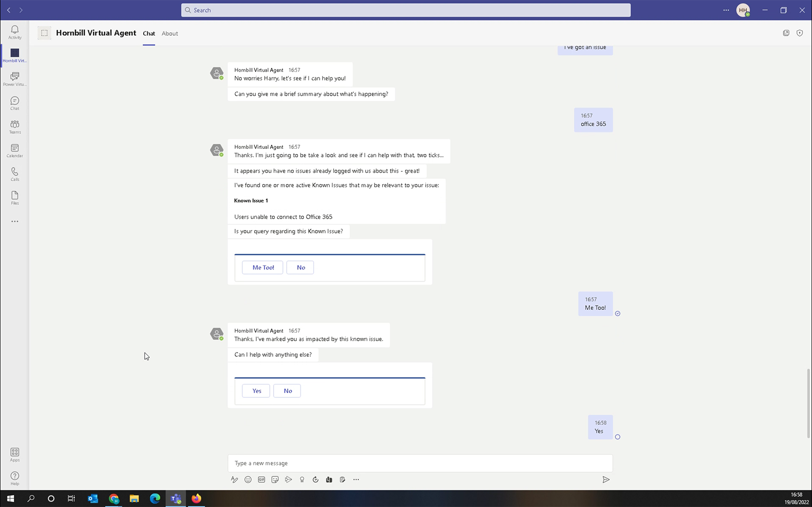Open the Activity feed
This screenshot has width=812, height=507.
pos(15,32)
